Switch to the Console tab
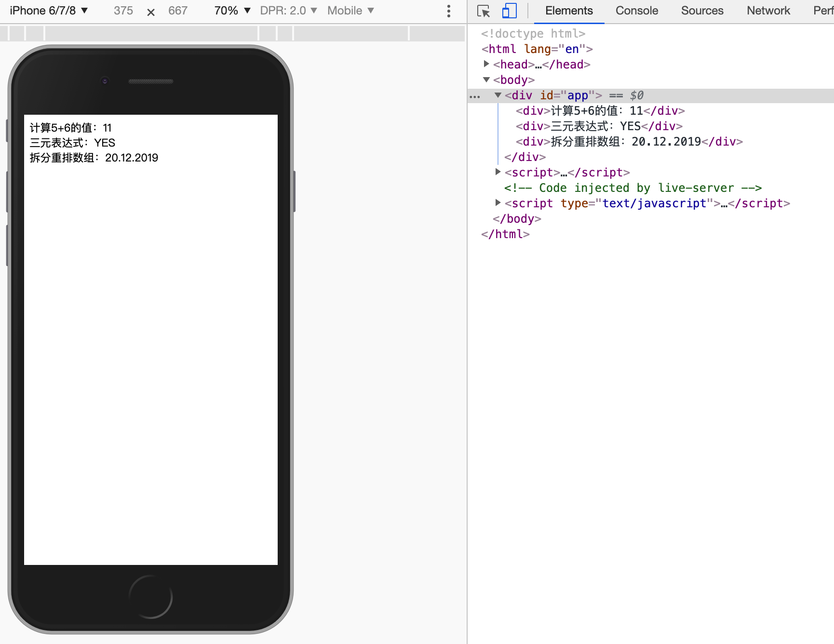 (637, 11)
